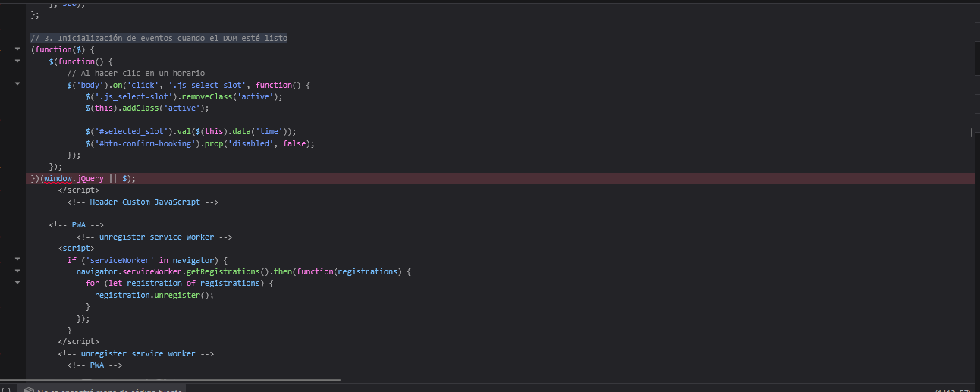Click the vertical scrollbar position marker
The image size is (980, 392).
point(972,132)
